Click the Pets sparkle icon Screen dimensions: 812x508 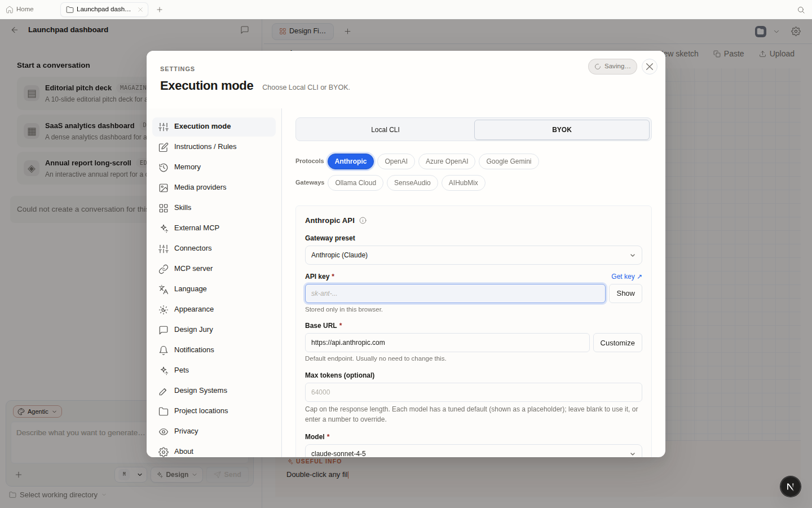pyautogui.click(x=164, y=371)
